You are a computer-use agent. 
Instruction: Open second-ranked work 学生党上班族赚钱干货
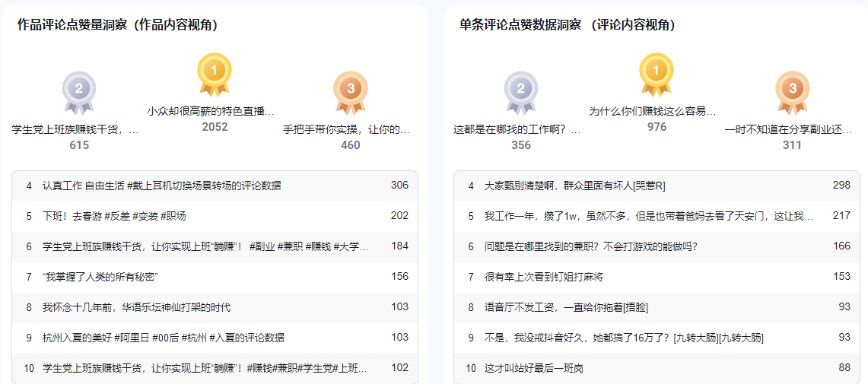tap(75, 130)
